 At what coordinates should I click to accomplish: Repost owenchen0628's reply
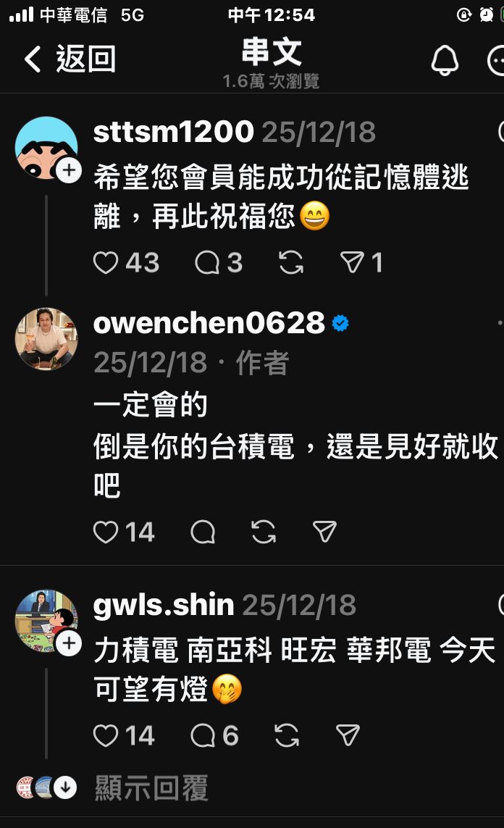click(x=264, y=532)
